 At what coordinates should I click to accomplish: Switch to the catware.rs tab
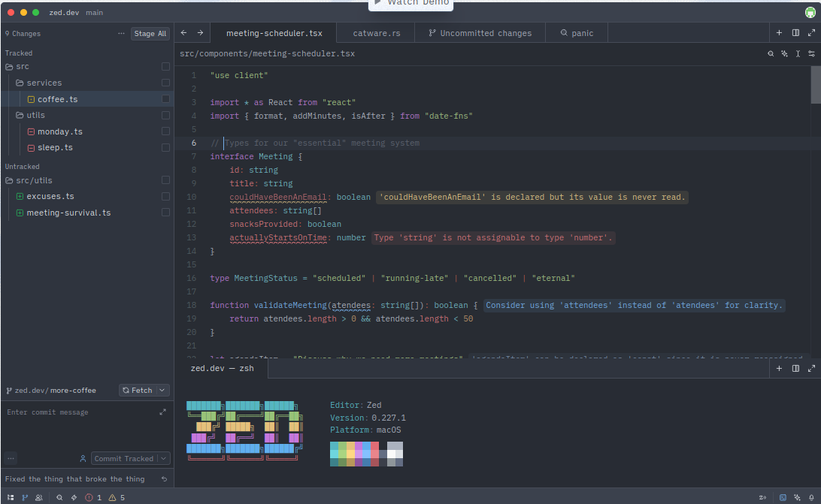pos(376,33)
